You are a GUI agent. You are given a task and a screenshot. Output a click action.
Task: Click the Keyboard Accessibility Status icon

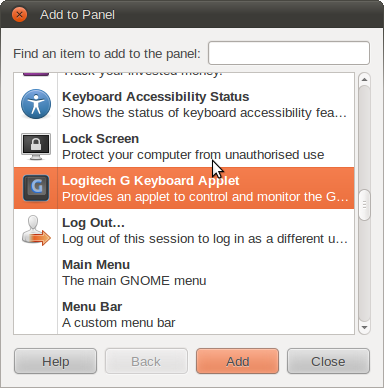(x=36, y=104)
